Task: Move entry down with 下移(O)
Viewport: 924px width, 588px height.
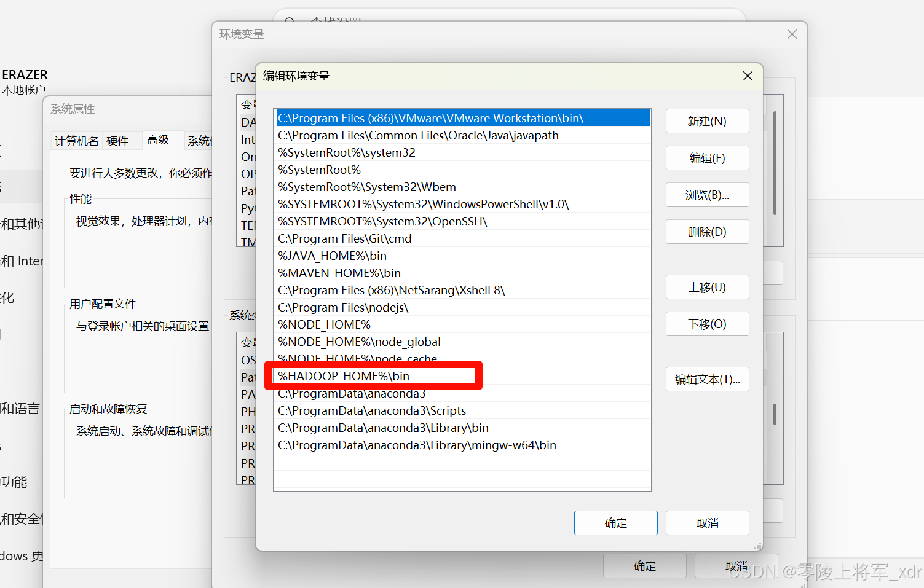Action: click(x=707, y=324)
